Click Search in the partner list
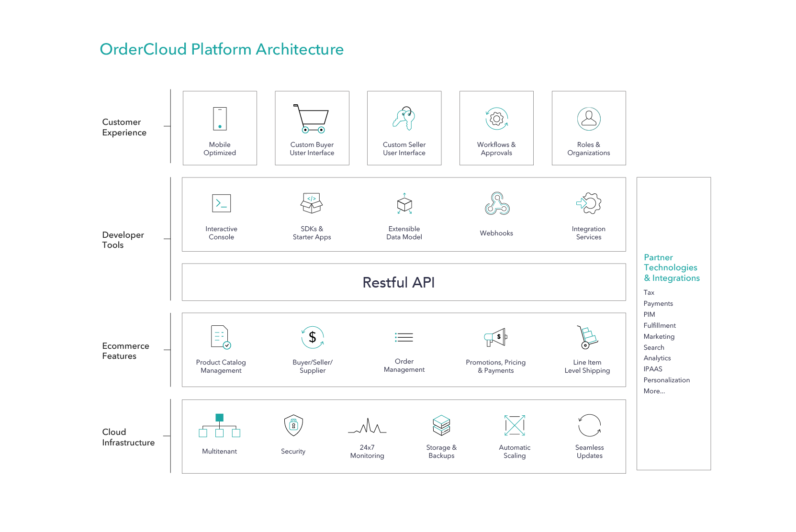This screenshot has height=532, width=796. 654,347
